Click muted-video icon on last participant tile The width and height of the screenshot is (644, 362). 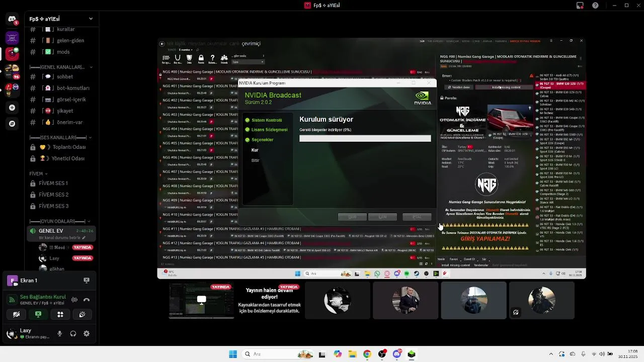pos(516,312)
